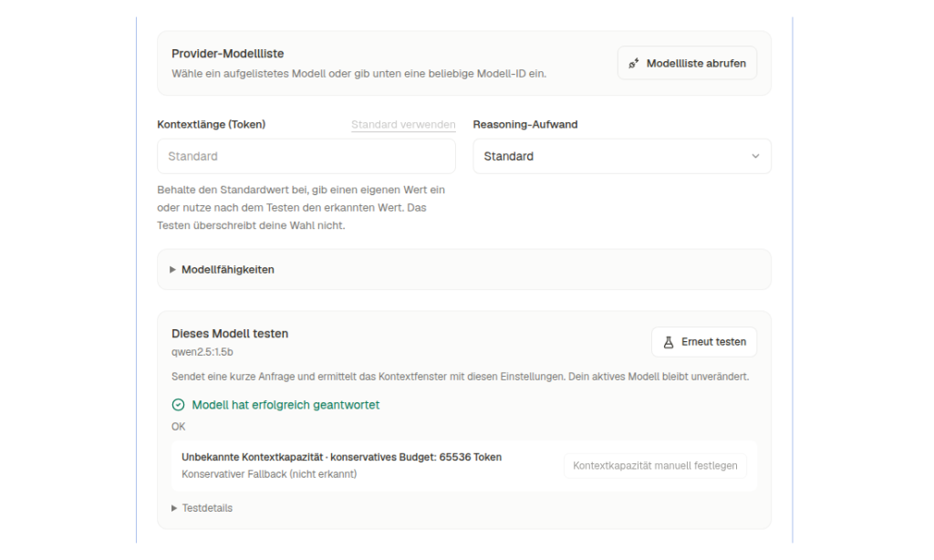Click the 'OK' response text
934x560 pixels.
point(178,427)
